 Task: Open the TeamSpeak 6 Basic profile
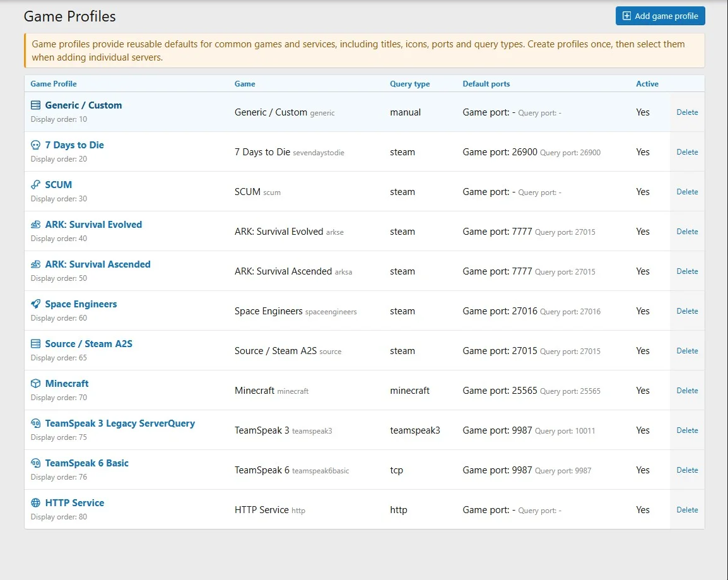[x=87, y=463]
